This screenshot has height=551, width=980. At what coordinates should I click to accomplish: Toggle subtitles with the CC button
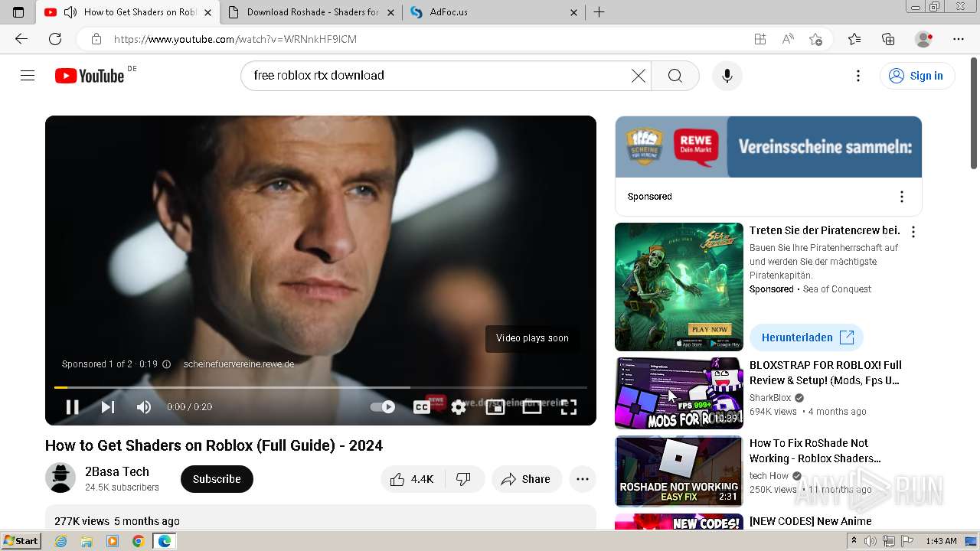[x=421, y=407]
